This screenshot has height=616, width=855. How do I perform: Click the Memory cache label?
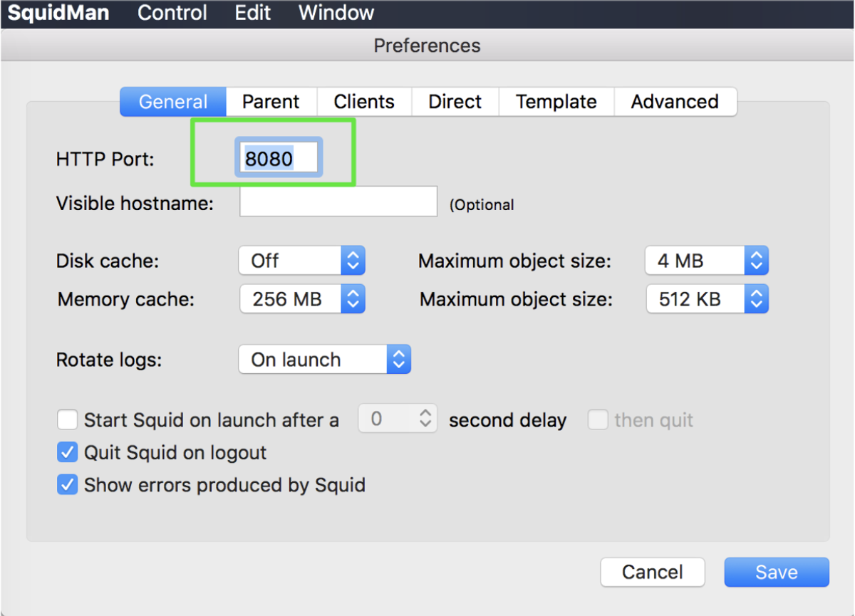point(126,299)
